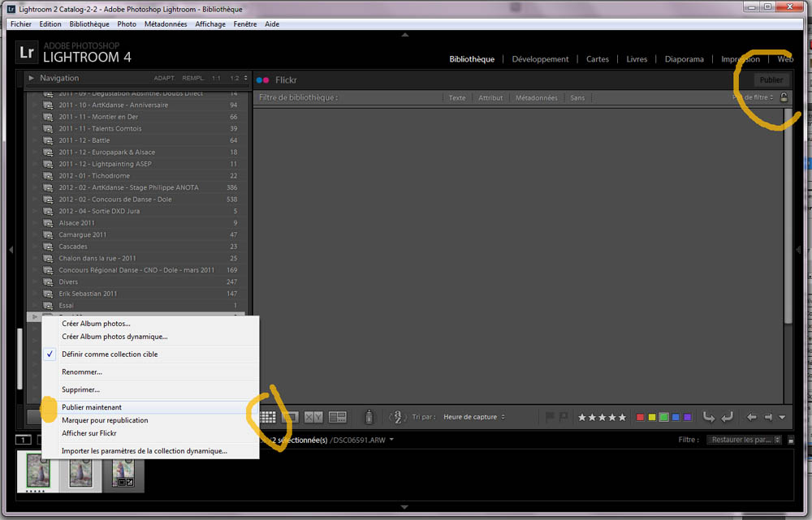Switch to the Développement module
This screenshot has width=812, height=520.
[540, 59]
